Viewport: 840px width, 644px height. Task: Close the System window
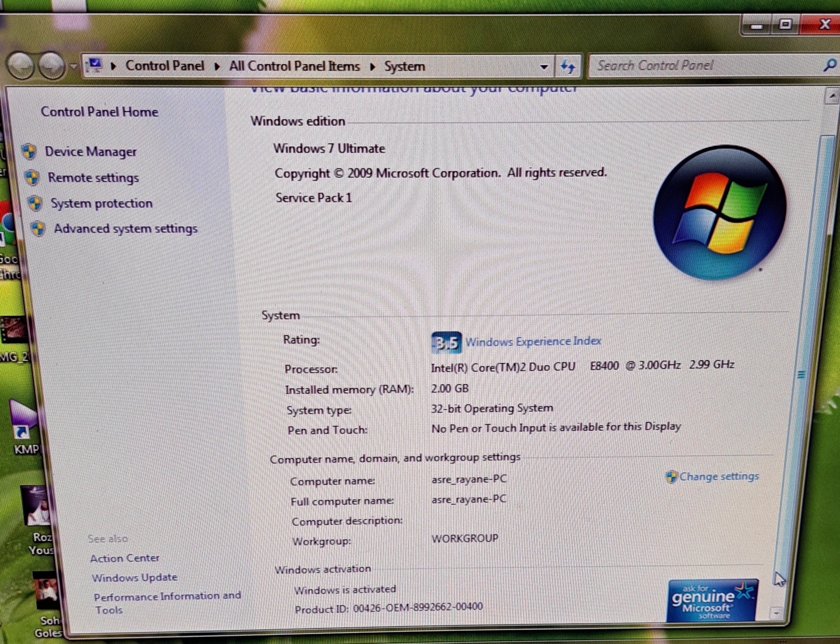pyautogui.click(x=824, y=25)
